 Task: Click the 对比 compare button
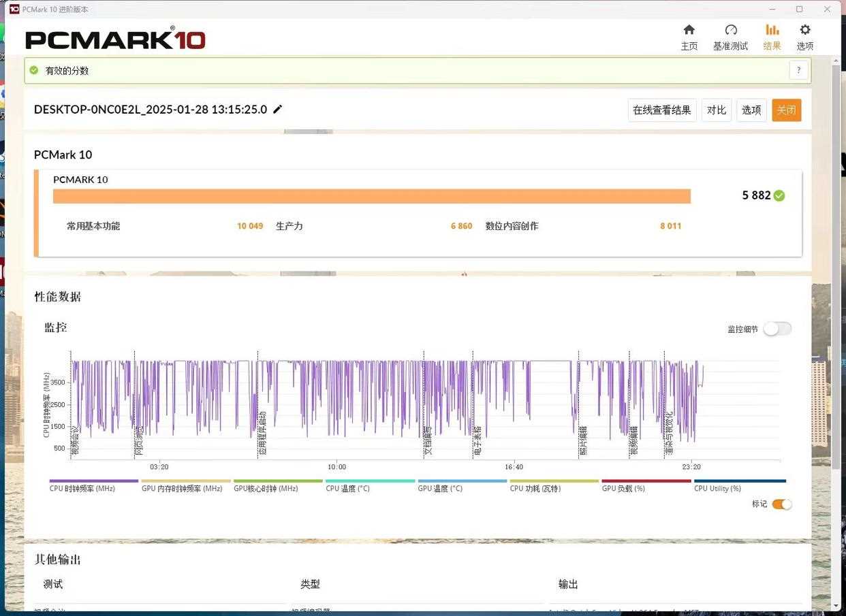click(716, 110)
